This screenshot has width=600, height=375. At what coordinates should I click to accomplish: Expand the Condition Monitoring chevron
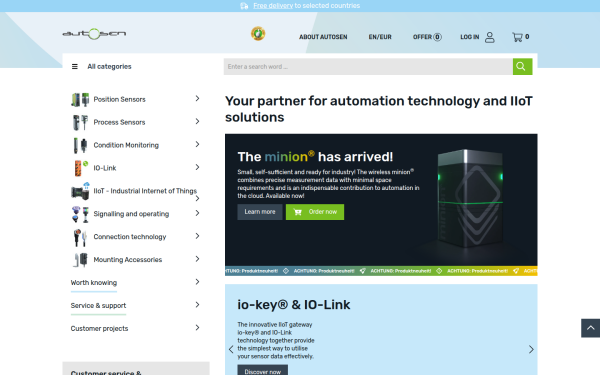(197, 145)
